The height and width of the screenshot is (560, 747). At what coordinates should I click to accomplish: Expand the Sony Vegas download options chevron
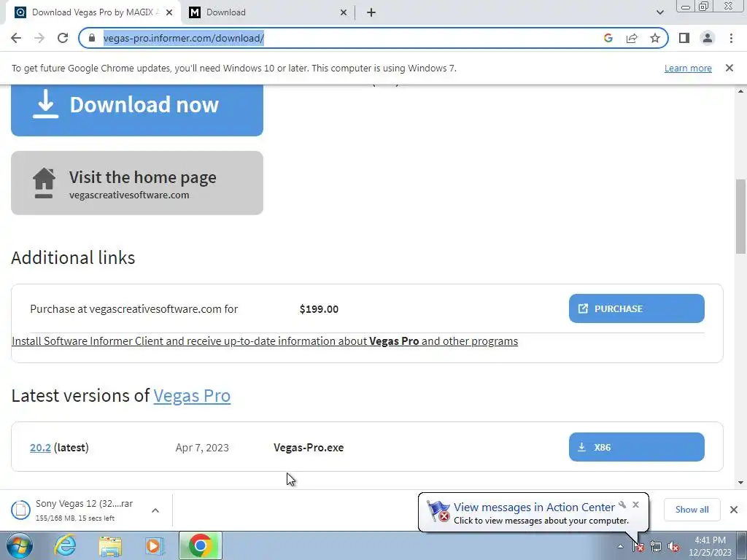click(155, 510)
